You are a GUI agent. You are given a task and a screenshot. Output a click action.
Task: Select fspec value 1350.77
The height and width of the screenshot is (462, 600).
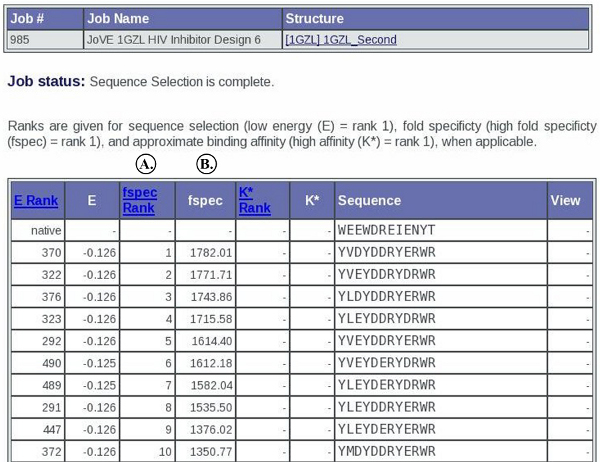click(x=211, y=452)
